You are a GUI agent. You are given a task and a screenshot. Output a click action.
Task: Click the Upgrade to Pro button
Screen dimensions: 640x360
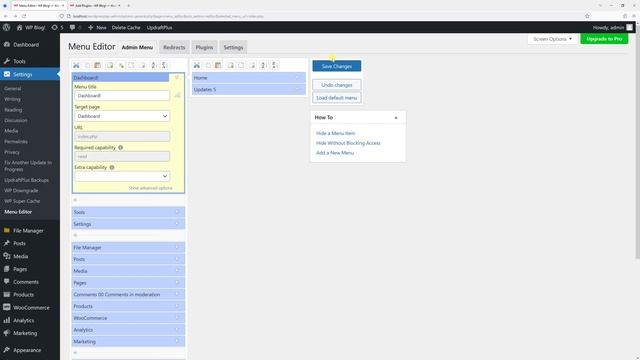pyautogui.click(x=604, y=39)
